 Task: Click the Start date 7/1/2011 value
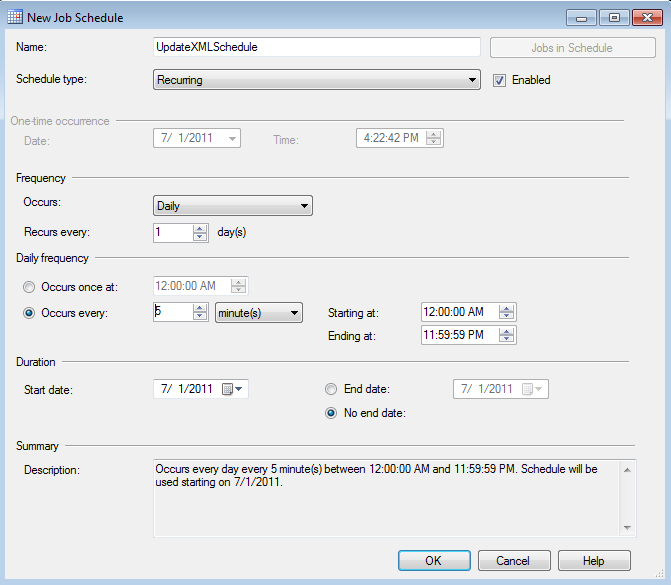pyautogui.click(x=187, y=389)
